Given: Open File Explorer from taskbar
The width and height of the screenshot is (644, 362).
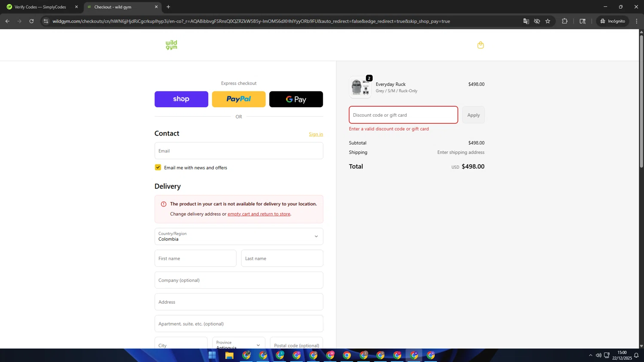Looking at the screenshot, I should point(229,355).
